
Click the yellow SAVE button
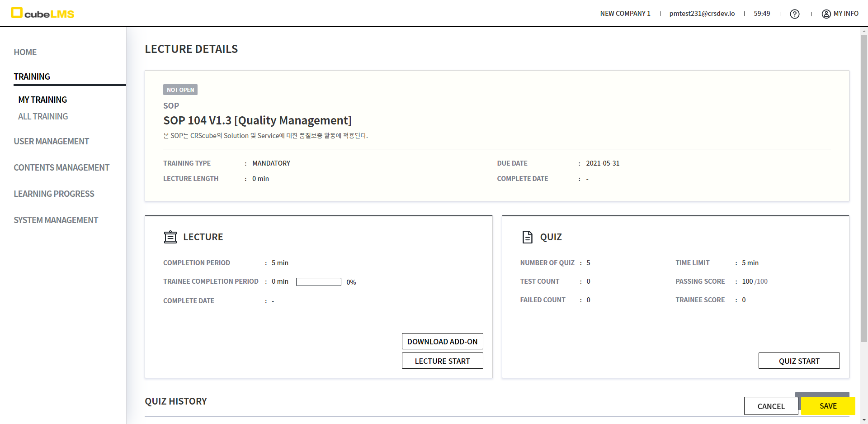point(828,406)
